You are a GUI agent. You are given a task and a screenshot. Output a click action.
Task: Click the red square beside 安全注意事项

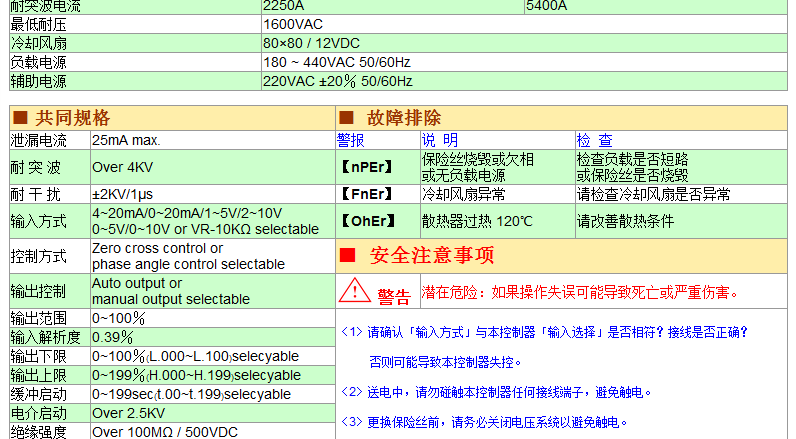pyautogui.click(x=347, y=256)
